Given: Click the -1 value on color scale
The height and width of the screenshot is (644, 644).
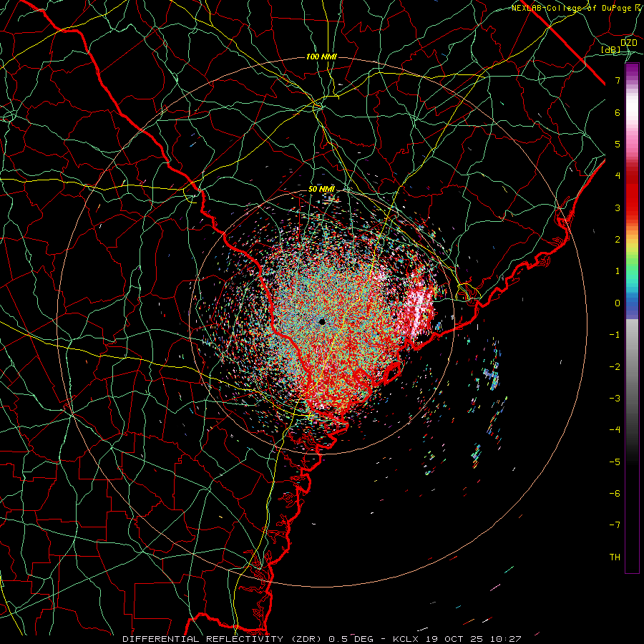Looking at the screenshot, I should click(x=615, y=335).
